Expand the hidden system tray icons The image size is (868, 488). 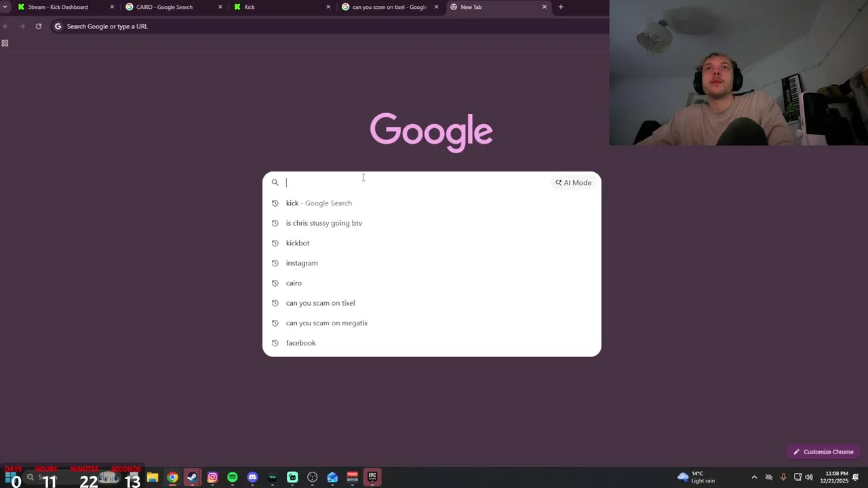[x=754, y=477]
